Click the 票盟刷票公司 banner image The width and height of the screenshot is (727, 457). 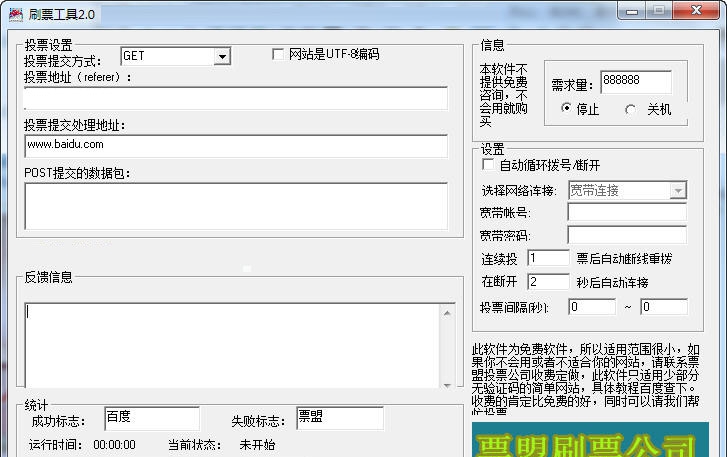tap(590, 439)
